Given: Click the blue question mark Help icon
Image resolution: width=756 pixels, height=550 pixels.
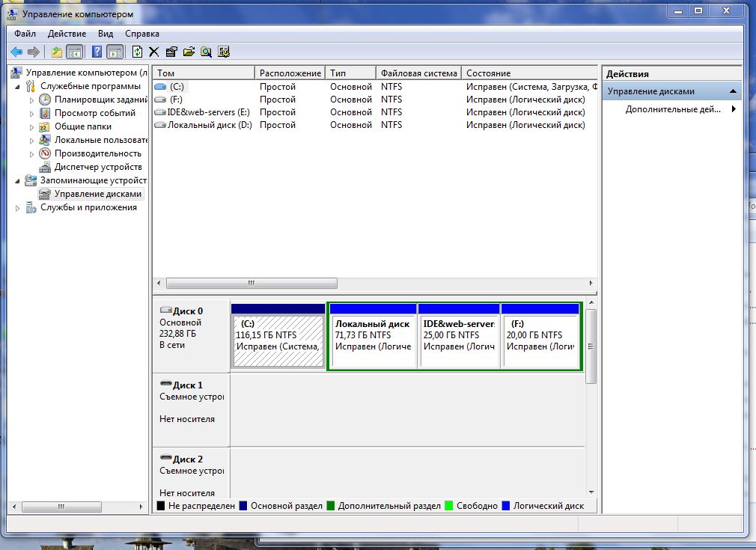Looking at the screenshot, I should pyautogui.click(x=97, y=52).
